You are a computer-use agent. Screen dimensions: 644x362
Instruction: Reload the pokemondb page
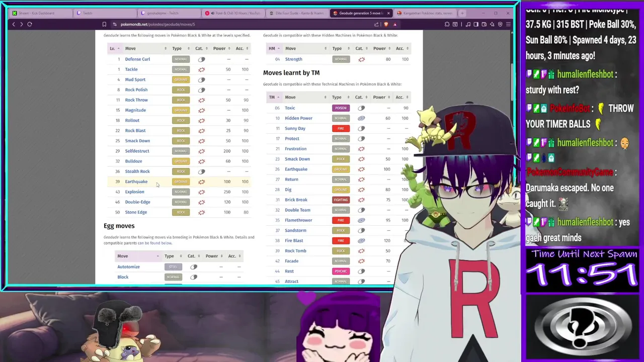(30, 24)
